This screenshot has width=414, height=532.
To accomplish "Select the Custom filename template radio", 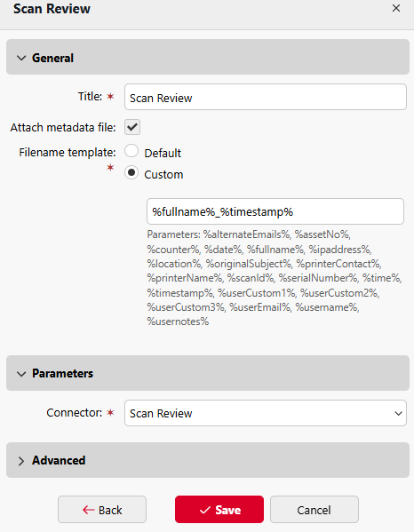I will [x=131, y=172].
